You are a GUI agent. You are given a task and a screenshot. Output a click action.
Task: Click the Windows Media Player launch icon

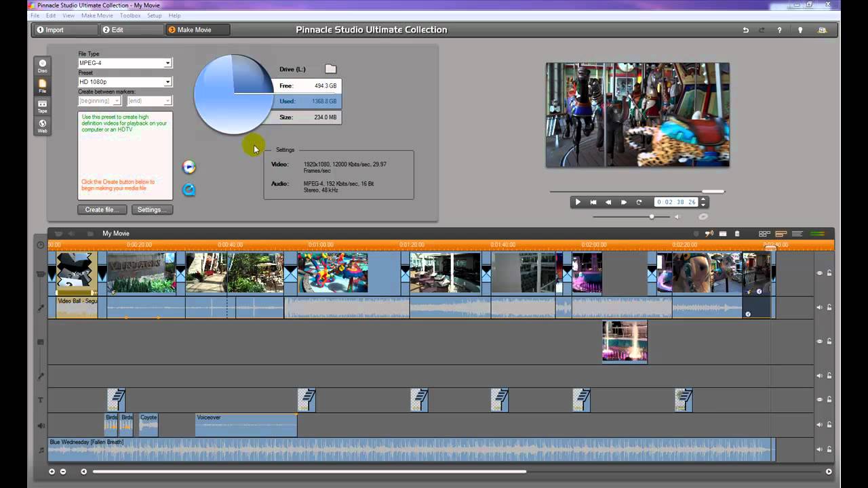189,167
